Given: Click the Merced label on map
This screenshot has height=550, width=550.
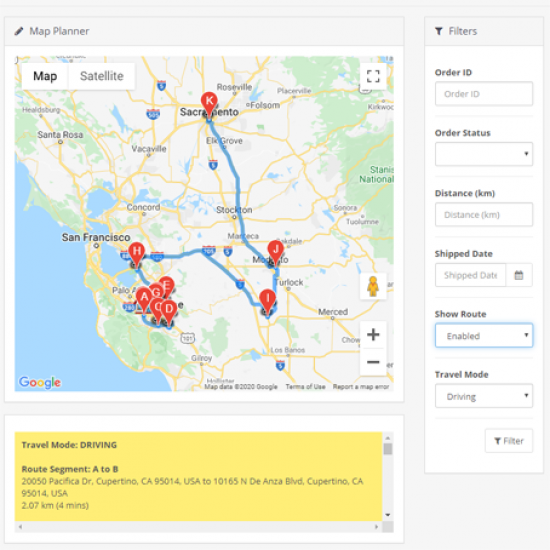Looking at the screenshot, I should pyautogui.click(x=333, y=311).
